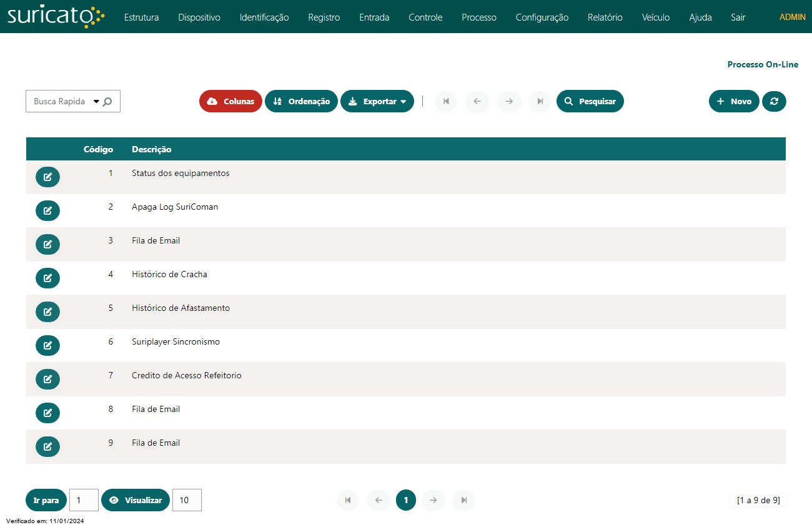812x530 pixels.
Task: Edit the Suriplayer Sincronismo entry
Action: pos(47,345)
